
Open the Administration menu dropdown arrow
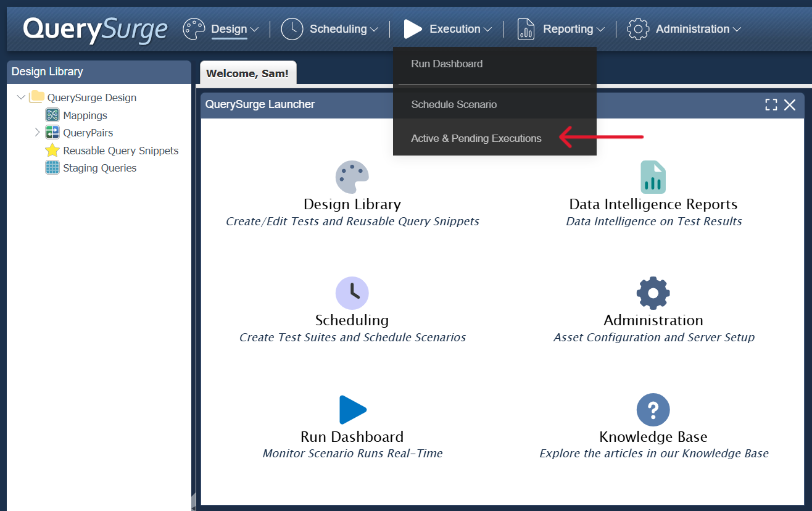(x=736, y=29)
